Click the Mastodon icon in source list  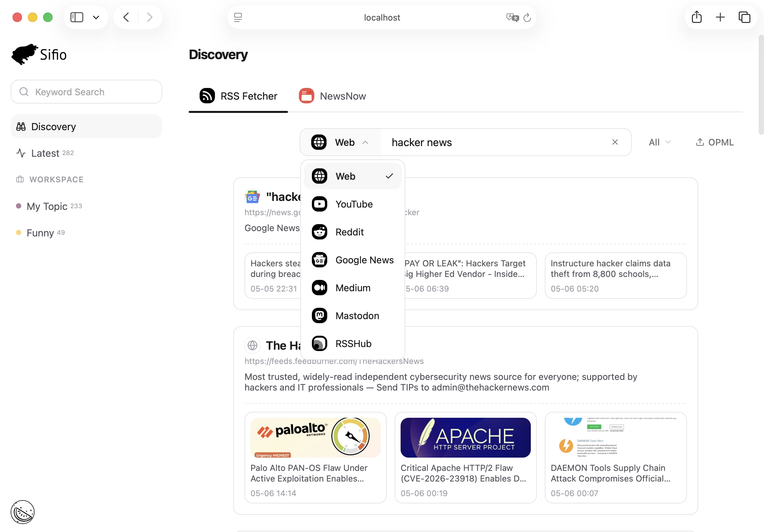[x=320, y=316]
